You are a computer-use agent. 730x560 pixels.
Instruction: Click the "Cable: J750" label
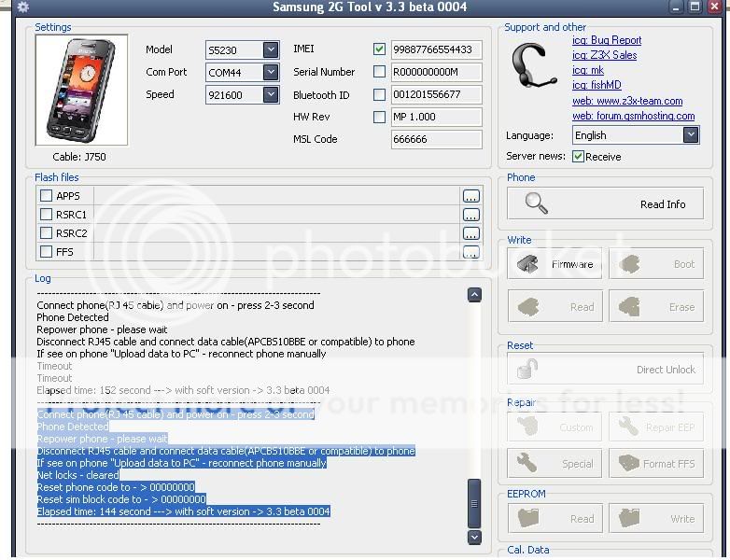79,157
